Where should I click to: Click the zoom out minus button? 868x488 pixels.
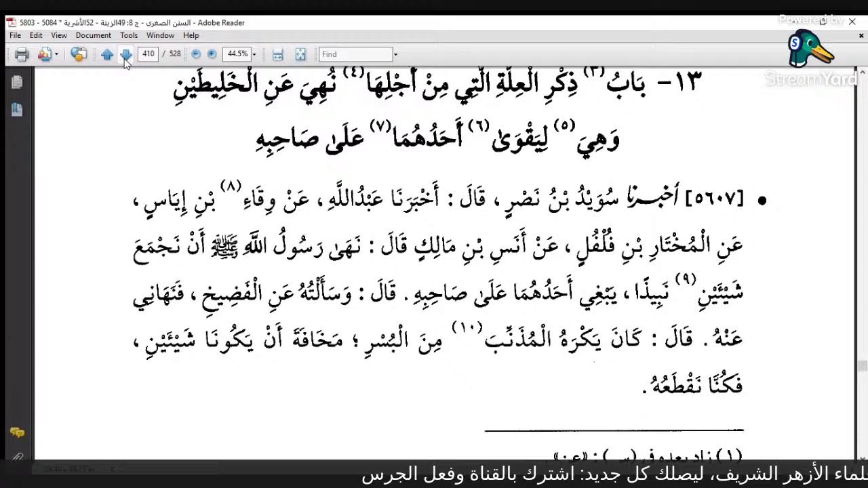(x=196, y=54)
